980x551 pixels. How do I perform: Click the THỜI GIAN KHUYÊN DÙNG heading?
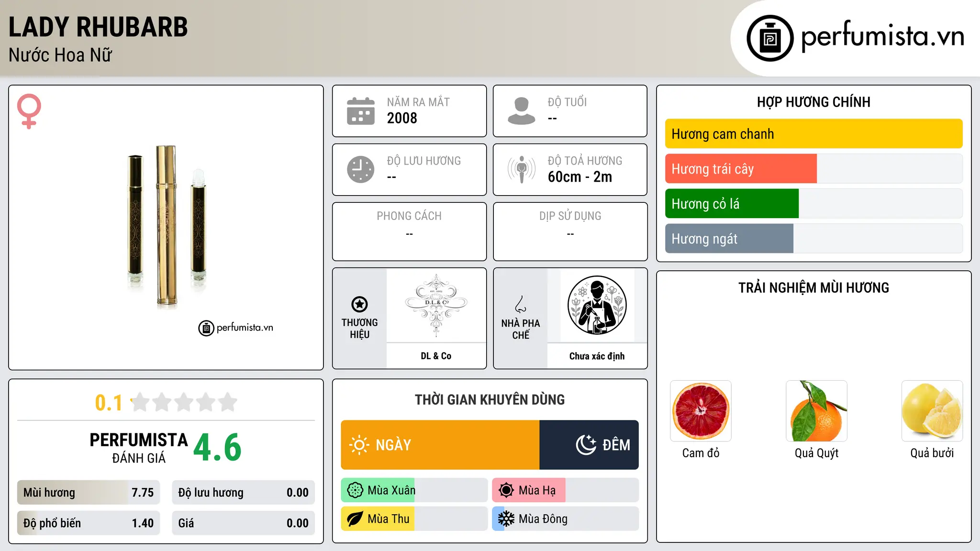490,400
